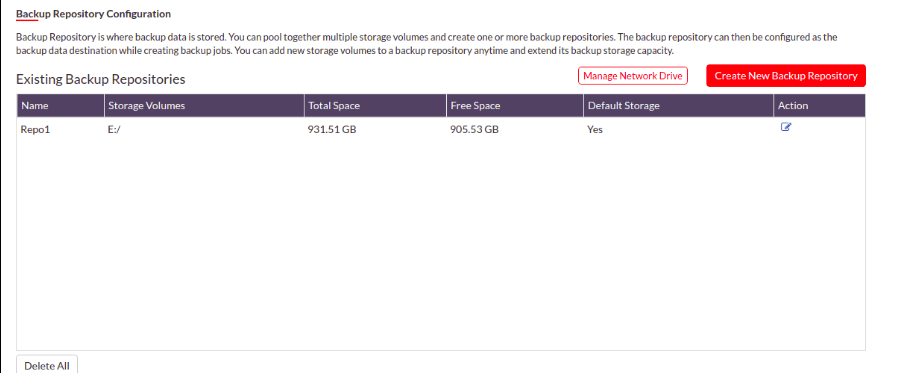The height and width of the screenshot is (373, 899).
Task: Click the 931.51 GB total space value
Action: 332,129
